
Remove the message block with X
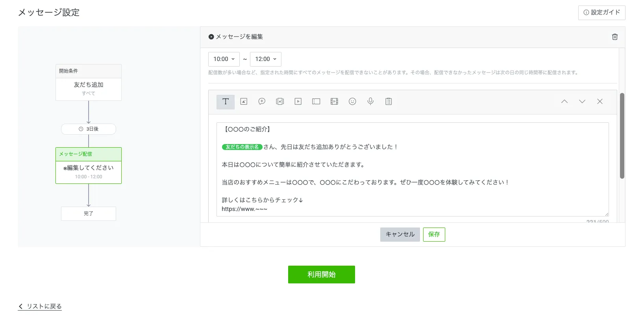point(600,102)
